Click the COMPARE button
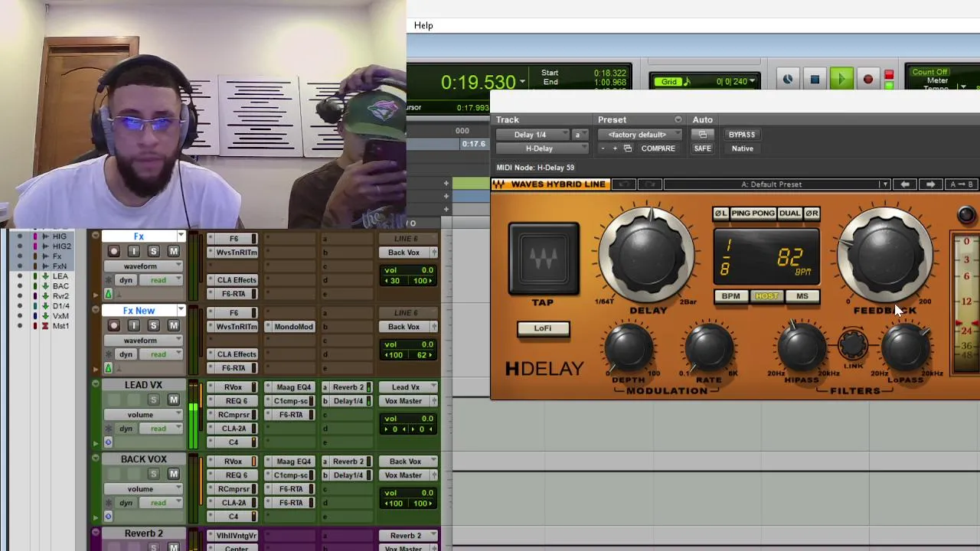The width and height of the screenshot is (980, 551). tap(658, 148)
